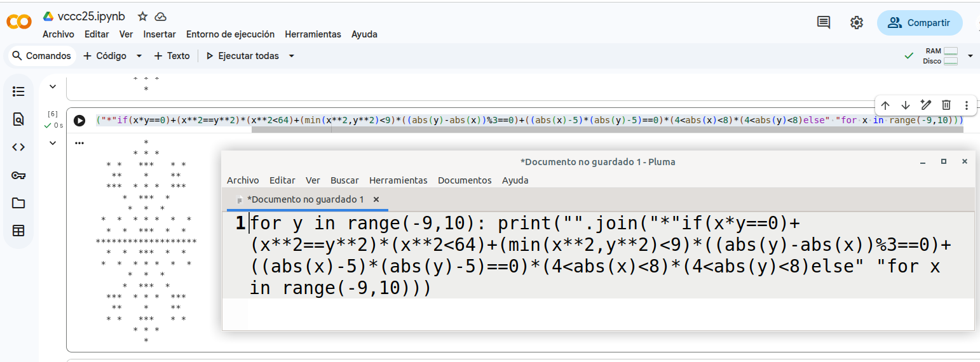Open the secrets key panel

click(18, 175)
